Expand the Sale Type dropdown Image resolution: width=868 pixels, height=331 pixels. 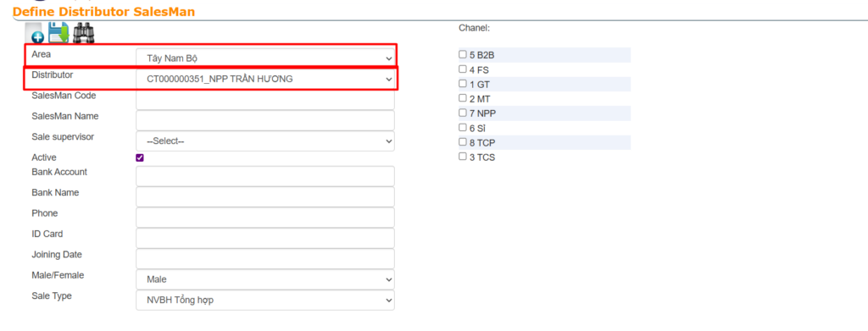coord(265,301)
